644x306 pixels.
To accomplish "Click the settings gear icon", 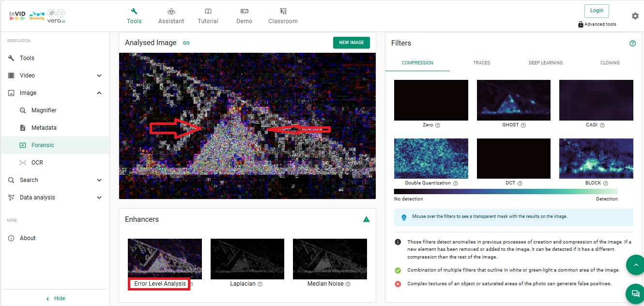I will pos(635,16).
